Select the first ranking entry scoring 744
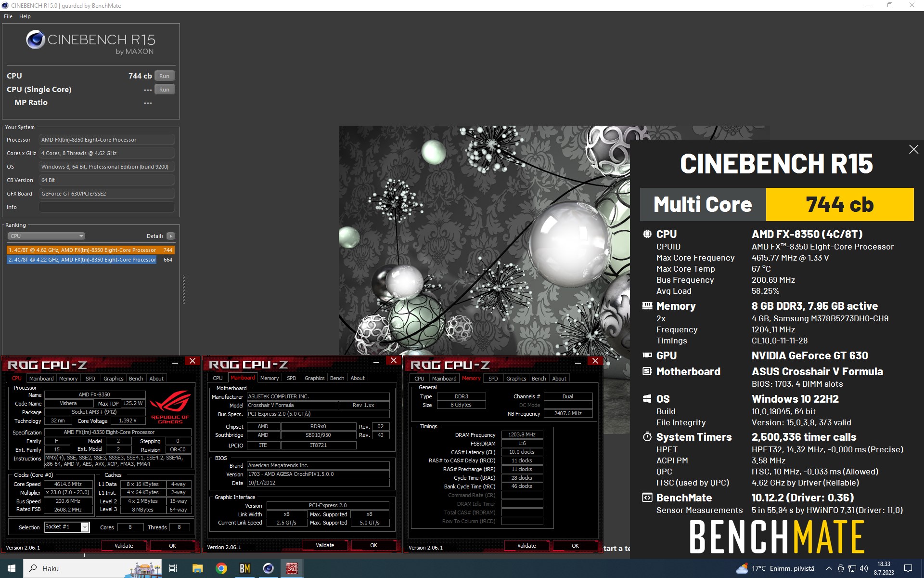Image resolution: width=924 pixels, height=578 pixels. pos(90,250)
